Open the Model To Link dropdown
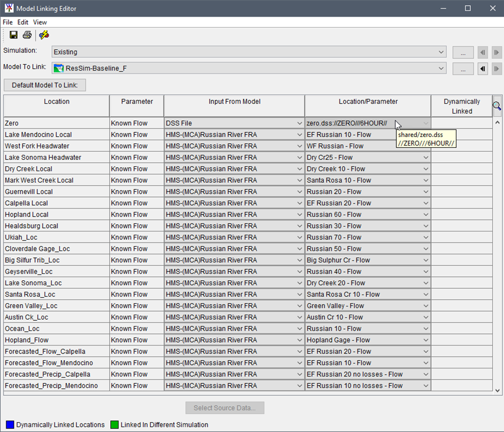This screenshot has height=432, width=504. [442, 68]
